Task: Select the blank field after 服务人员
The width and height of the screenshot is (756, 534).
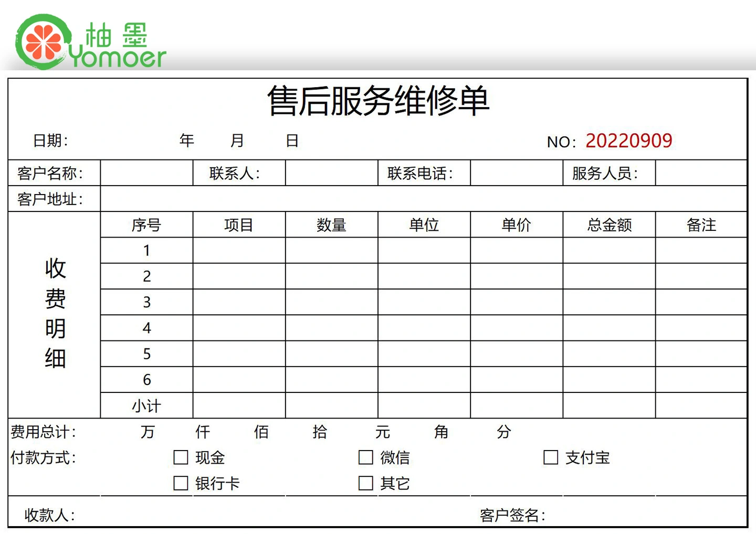Action: [701, 173]
